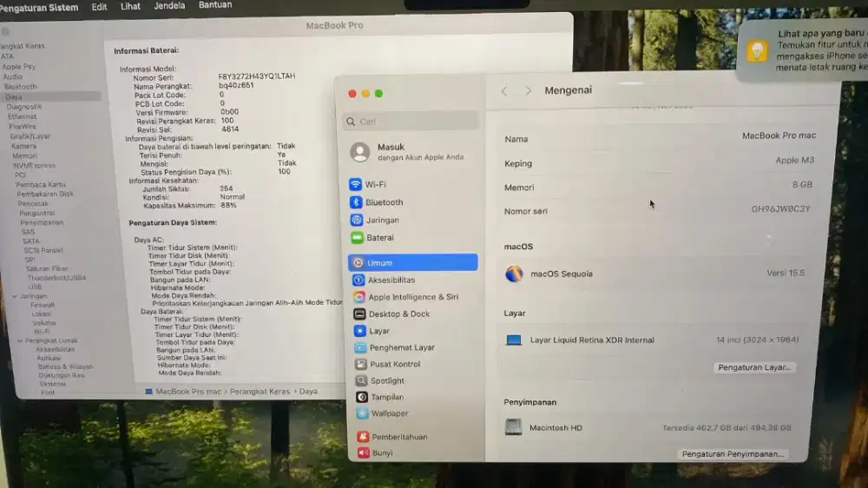The height and width of the screenshot is (488, 868).
Task: Open the Spotlight settings icon
Action: point(361,380)
